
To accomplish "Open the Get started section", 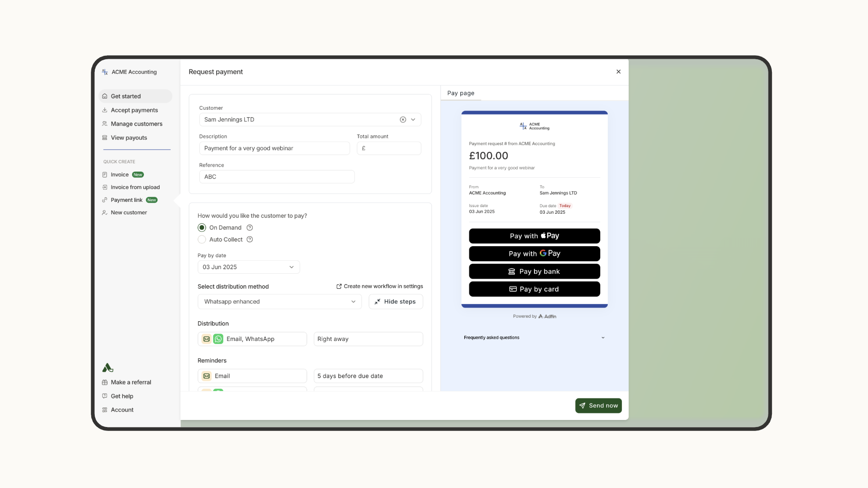I will click(126, 96).
